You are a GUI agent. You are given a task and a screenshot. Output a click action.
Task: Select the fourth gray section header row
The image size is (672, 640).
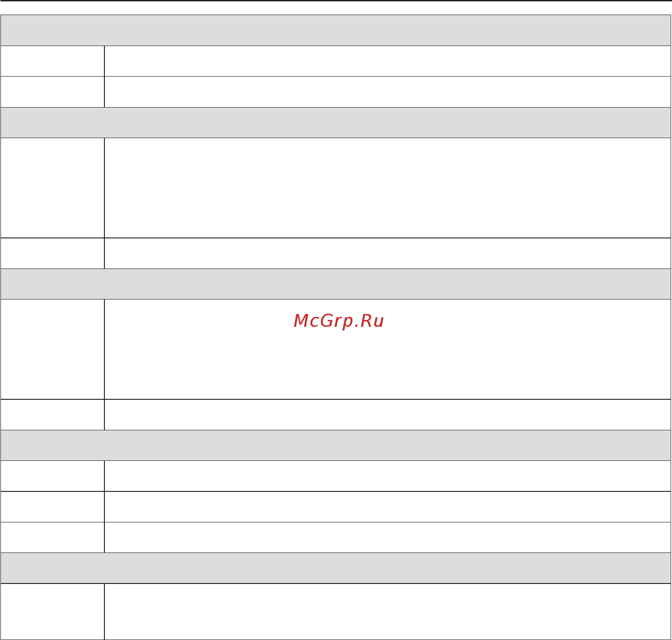(336, 445)
